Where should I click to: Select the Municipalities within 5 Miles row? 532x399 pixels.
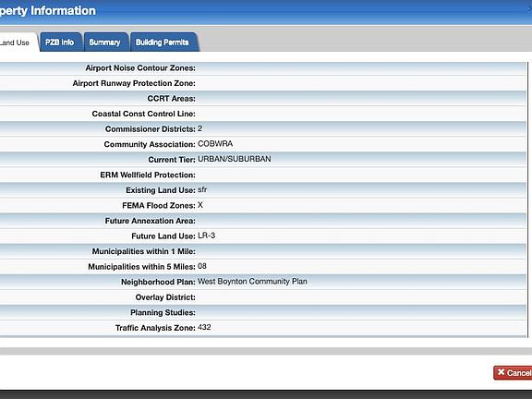pos(263,266)
